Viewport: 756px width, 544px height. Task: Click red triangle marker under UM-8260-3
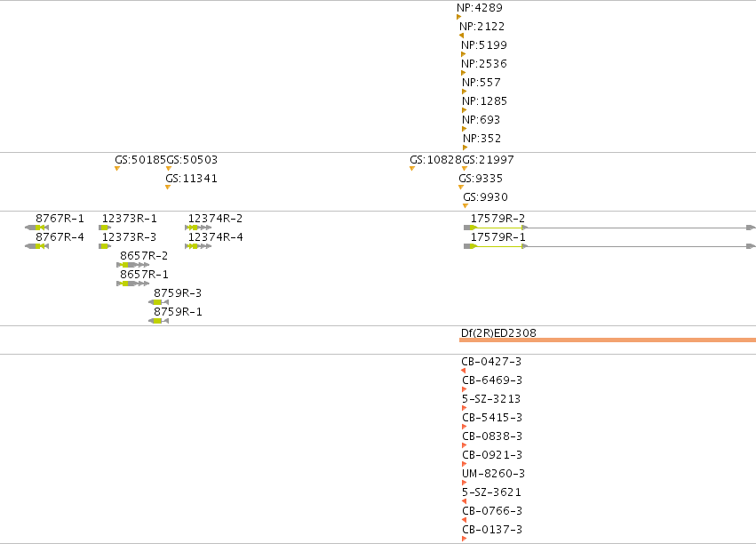pos(465,483)
